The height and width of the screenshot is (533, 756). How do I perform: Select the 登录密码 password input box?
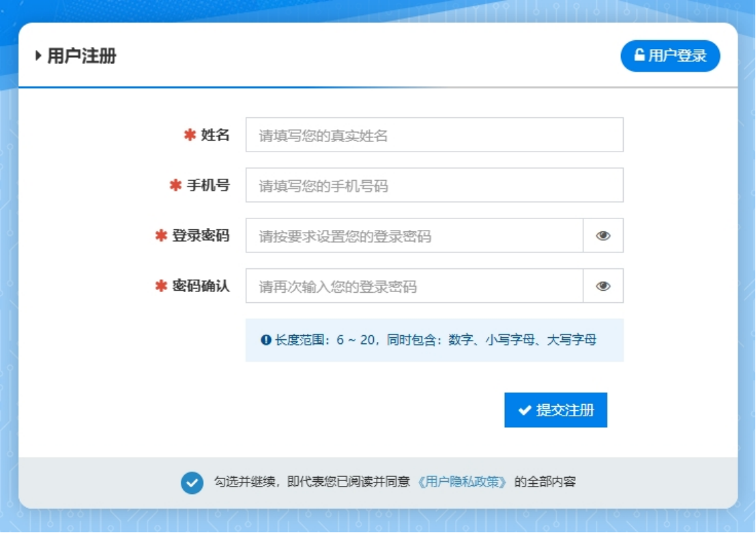414,236
